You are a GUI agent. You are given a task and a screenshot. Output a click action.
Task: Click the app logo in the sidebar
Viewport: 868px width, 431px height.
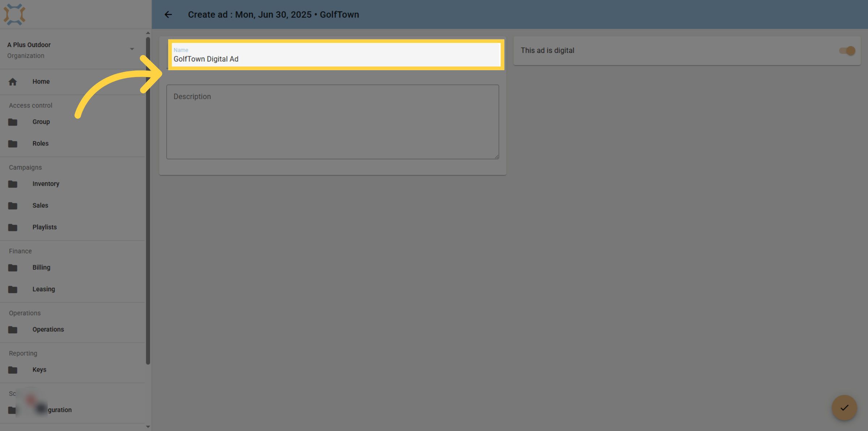click(14, 14)
